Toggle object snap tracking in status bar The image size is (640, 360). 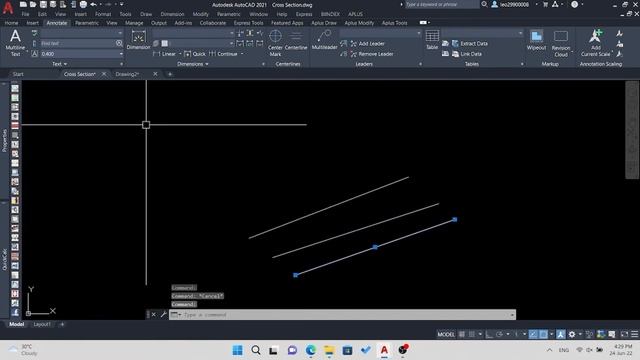[x=533, y=334]
